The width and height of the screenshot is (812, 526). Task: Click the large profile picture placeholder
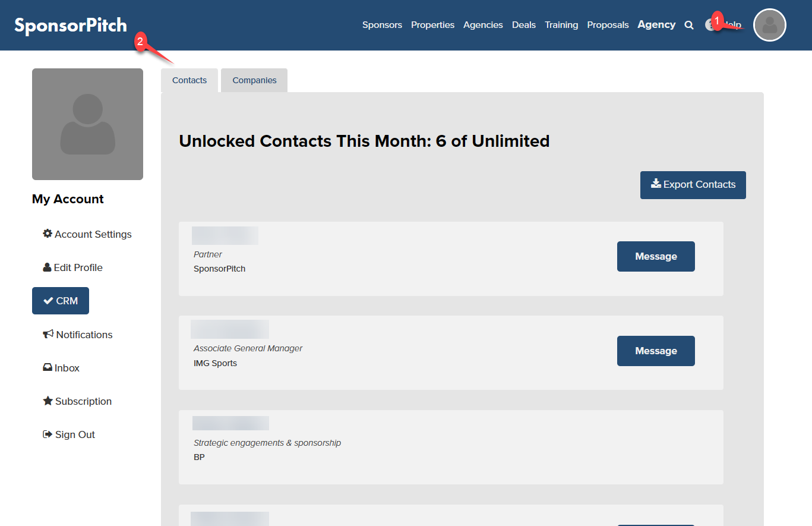point(87,124)
